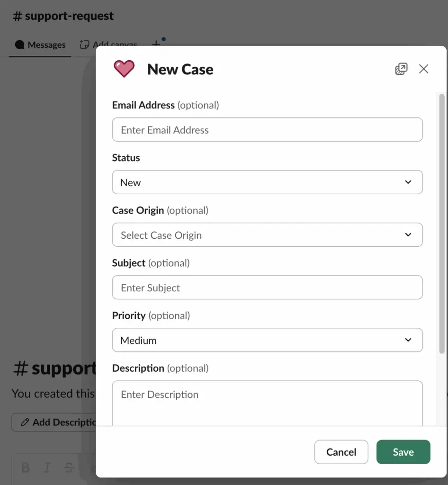This screenshot has width=448, height=485.
Task: Click the plus icon next to Add canvas
Action: (156, 44)
